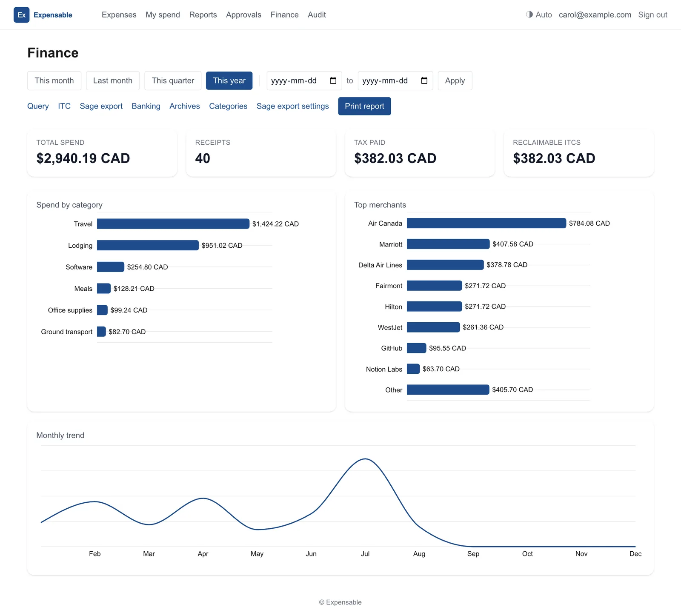The height and width of the screenshot is (616, 681).
Task: Apply the custom date range
Action: coord(455,80)
